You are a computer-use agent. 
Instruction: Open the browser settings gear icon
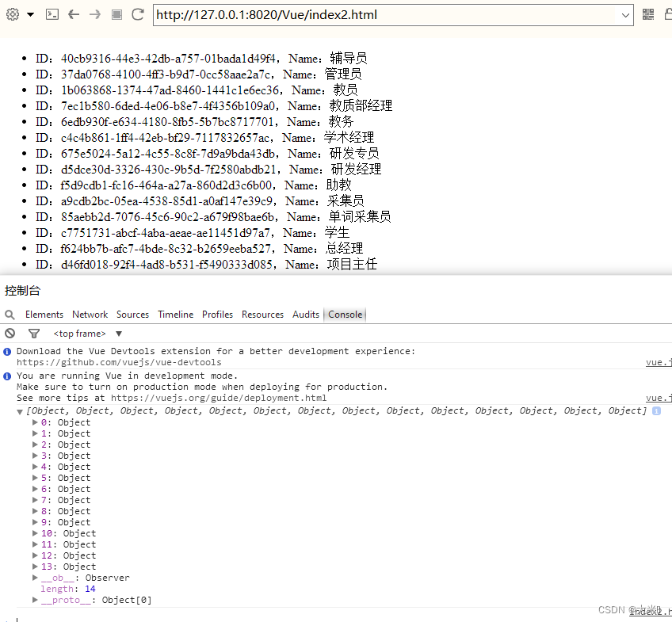click(13, 14)
